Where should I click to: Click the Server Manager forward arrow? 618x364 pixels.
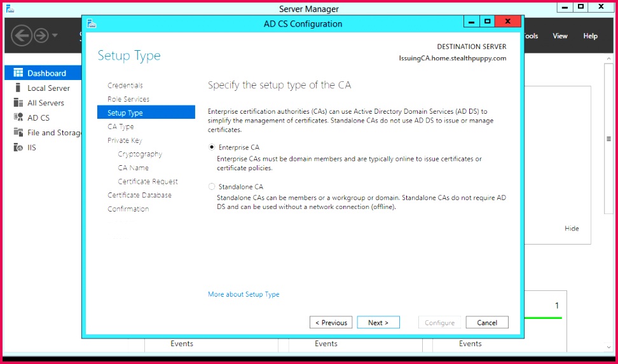point(41,36)
